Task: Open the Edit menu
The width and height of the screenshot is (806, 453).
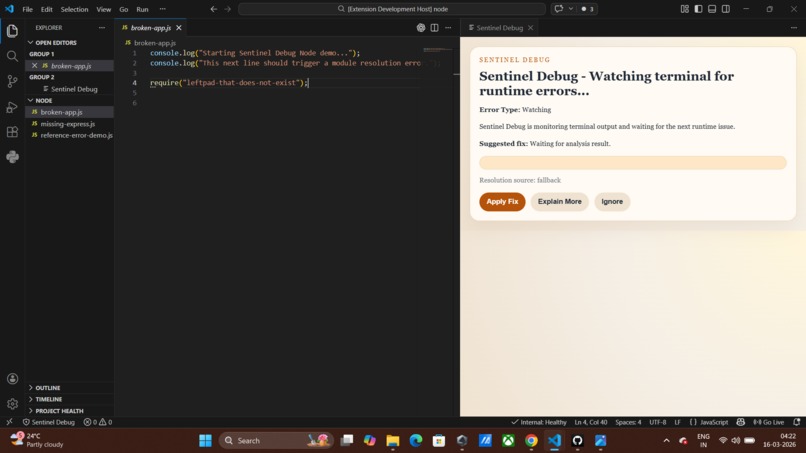Action: (47, 9)
